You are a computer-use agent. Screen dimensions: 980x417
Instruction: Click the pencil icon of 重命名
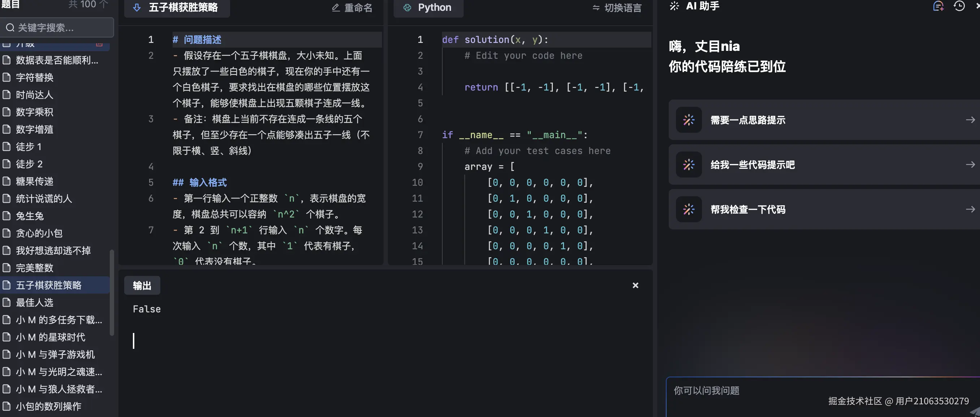[335, 8]
